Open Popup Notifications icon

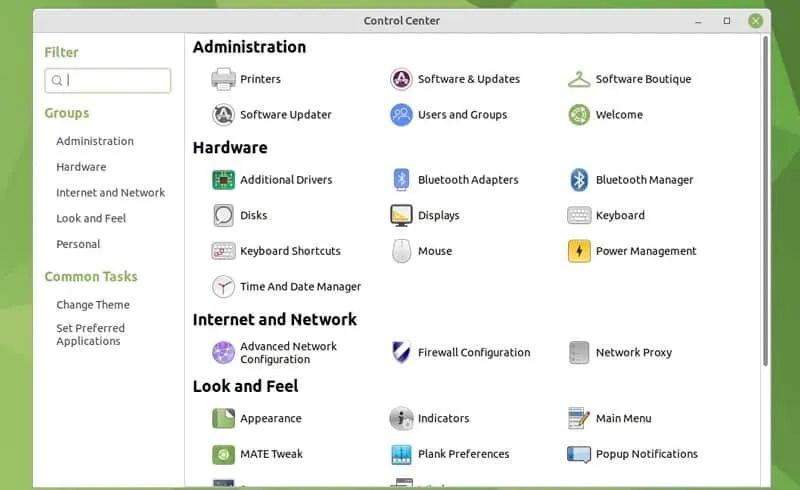(579, 454)
